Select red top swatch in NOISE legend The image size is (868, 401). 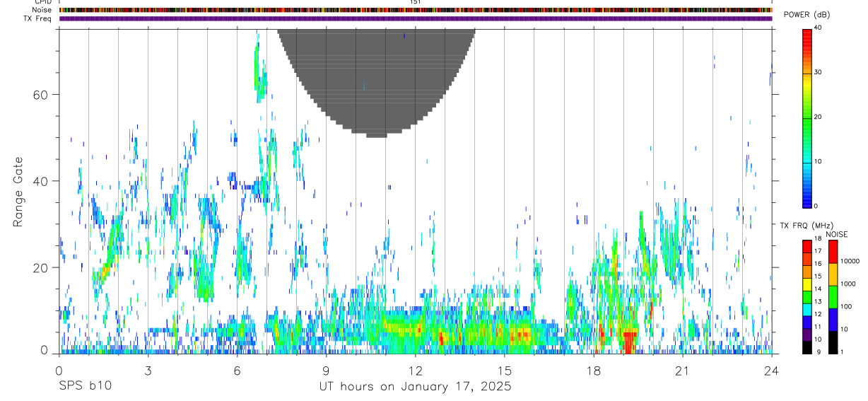pyautogui.click(x=833, y=252)
